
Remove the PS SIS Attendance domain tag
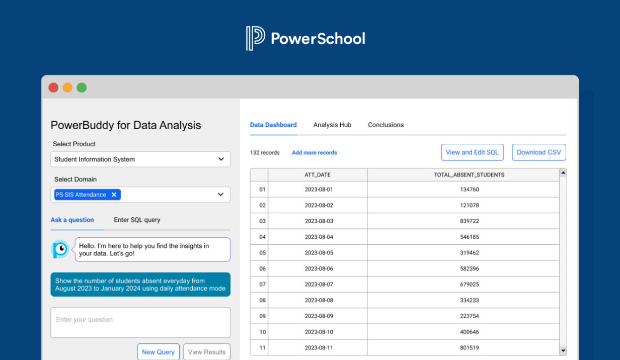(114, 195)
